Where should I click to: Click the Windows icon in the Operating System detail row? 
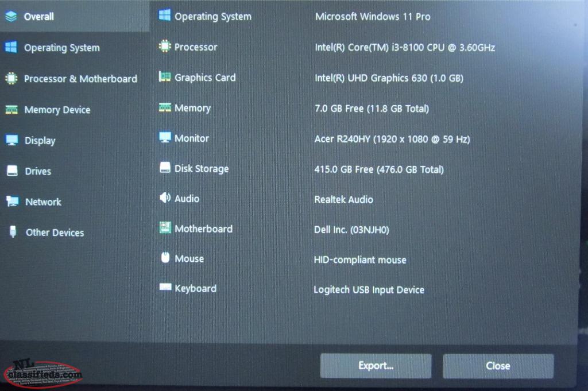click(165, 16)
